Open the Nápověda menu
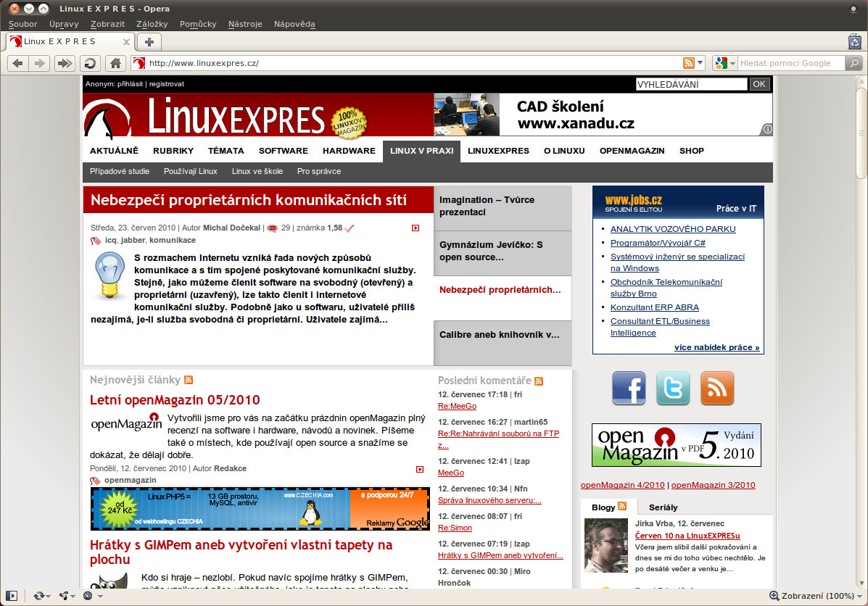 294,24
